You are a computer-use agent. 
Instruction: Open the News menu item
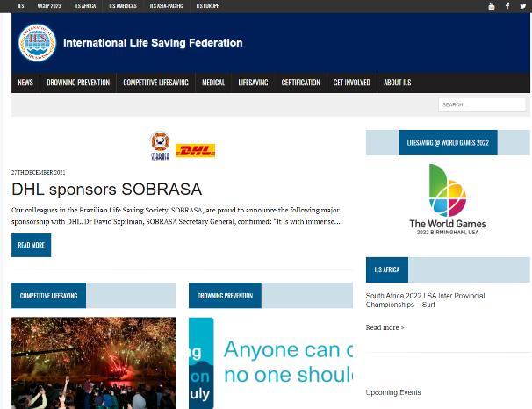point(25,83)
